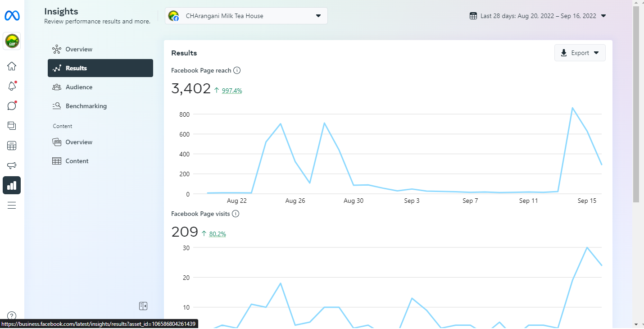The image size is (644, 329).
Task: Click the vertical scrollbar down arrow
Action: point(636,324)
